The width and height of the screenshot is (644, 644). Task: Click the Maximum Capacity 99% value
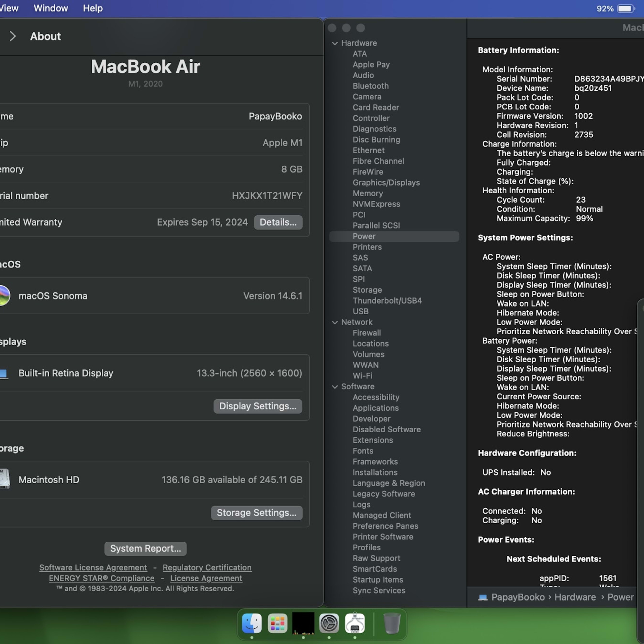584,219
